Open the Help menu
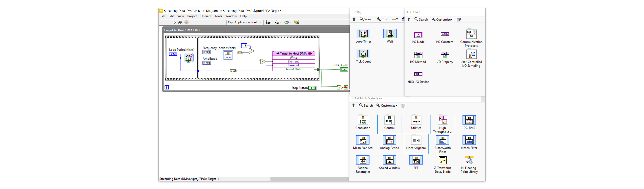 coord(244,16)
